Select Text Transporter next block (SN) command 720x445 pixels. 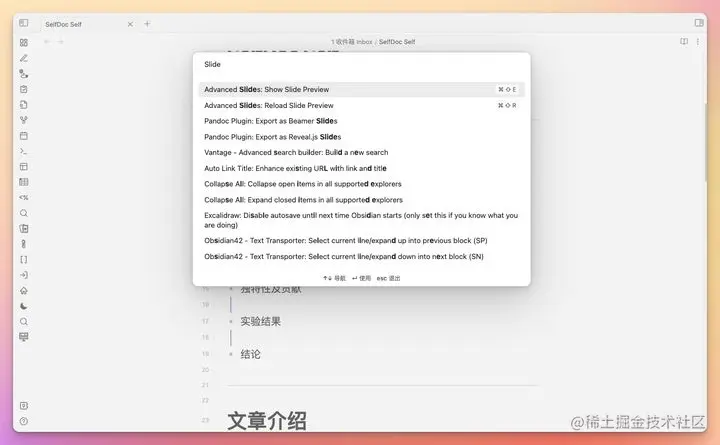(361, 256)
